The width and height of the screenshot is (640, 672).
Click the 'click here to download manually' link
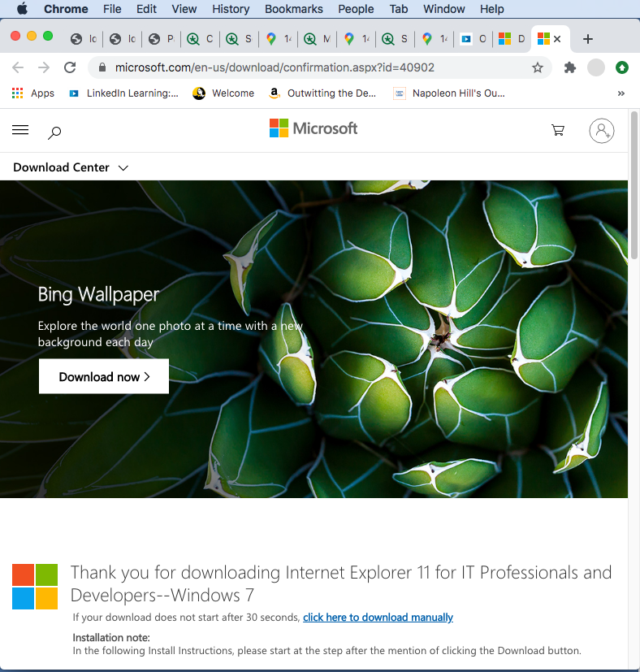(x=378, y=618)
